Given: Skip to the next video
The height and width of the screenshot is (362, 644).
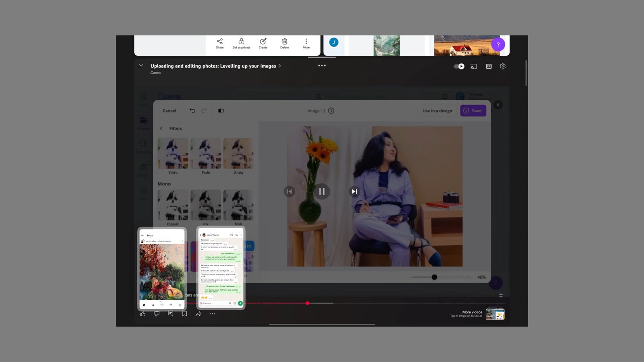Looking at the screenshot, I should pos(354,191).
